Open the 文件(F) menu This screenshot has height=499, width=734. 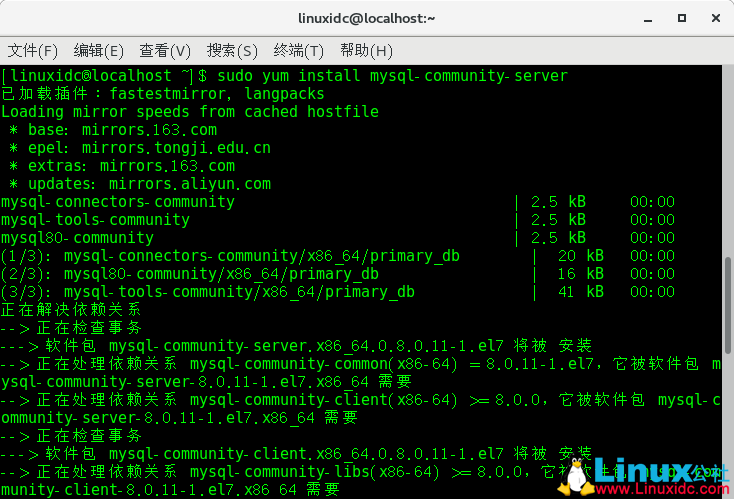pos(33,51)
